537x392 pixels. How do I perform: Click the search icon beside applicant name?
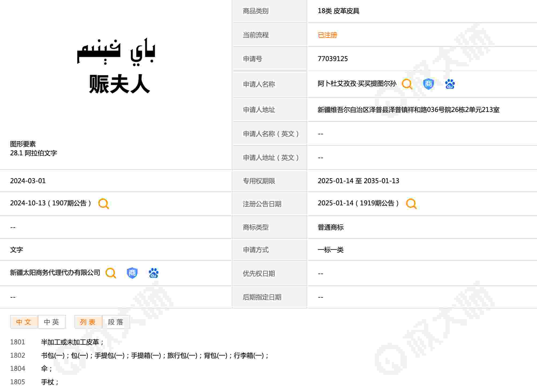point(407,84)
